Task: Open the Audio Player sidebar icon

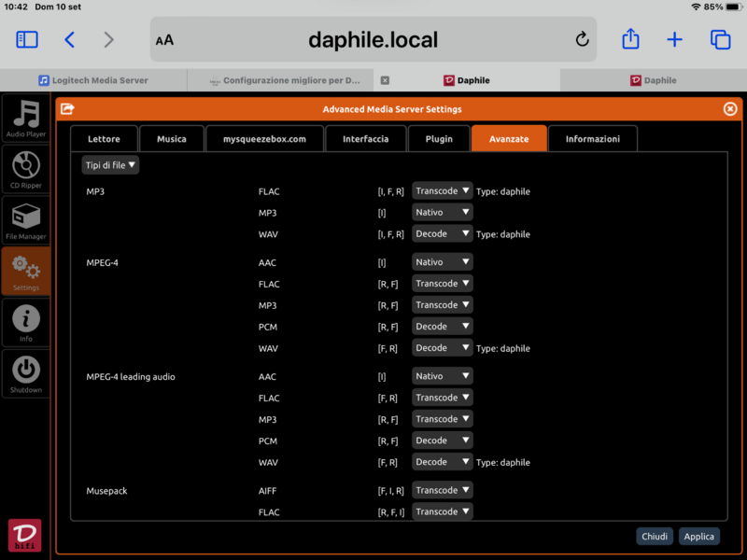Action: pos(26,118)
